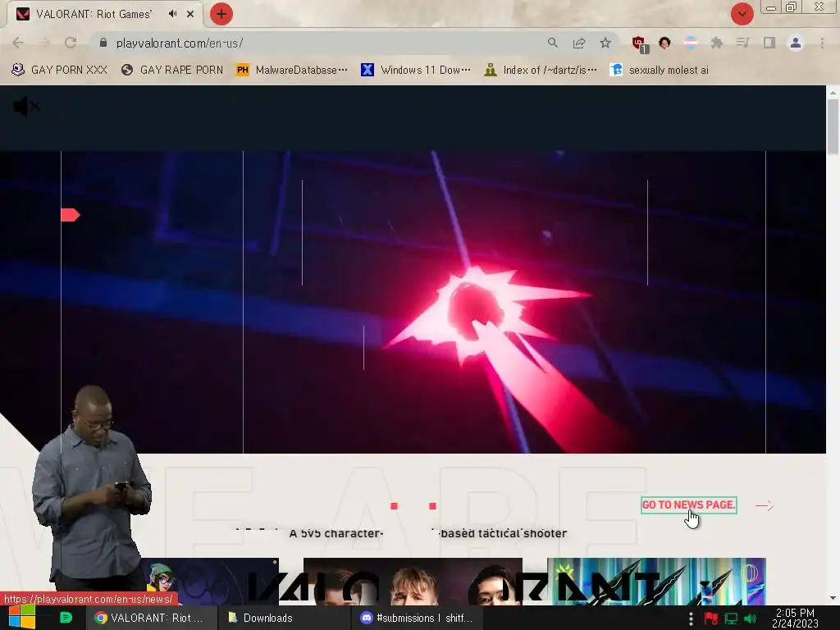The image size is (840, 630).
Task: Expand the system tray overflow dots
Action: (691, 619)
